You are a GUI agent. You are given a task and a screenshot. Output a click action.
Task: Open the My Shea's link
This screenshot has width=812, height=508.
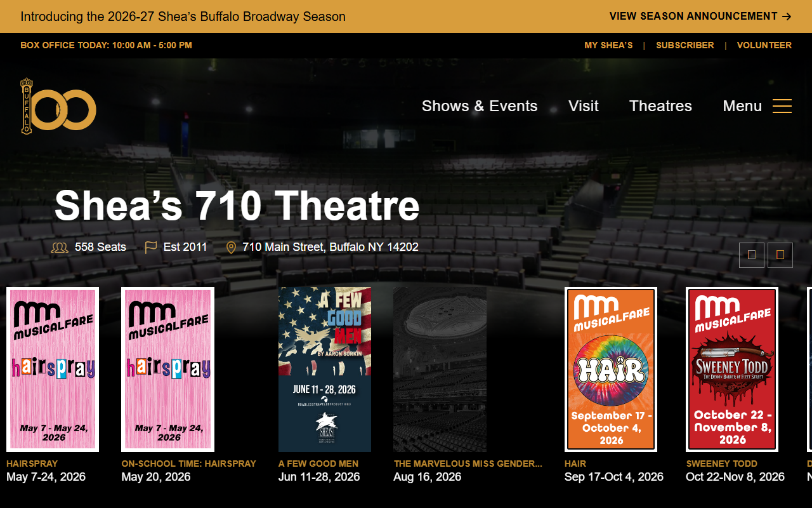tap(608, 45)
